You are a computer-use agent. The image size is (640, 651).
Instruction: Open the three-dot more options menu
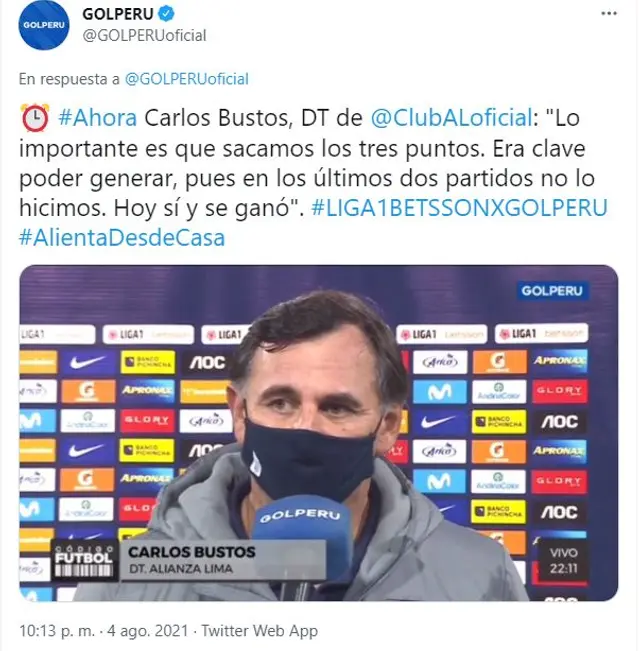click(x=608, y=14)
